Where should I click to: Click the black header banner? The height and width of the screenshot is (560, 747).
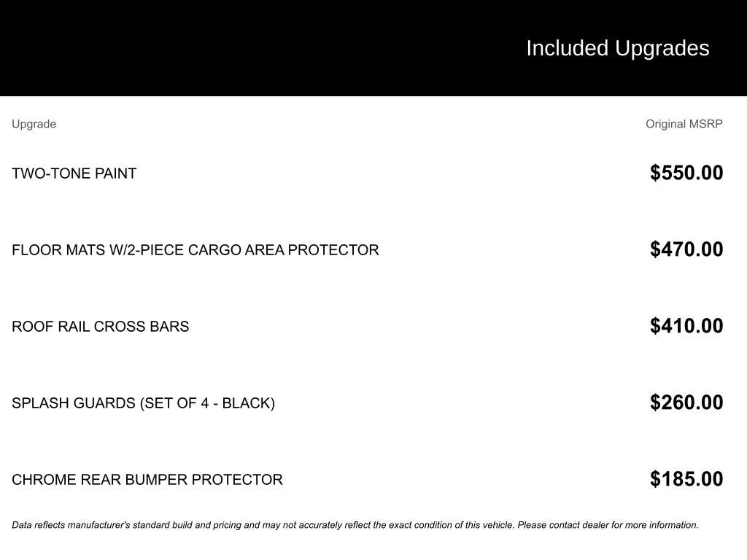373,47
